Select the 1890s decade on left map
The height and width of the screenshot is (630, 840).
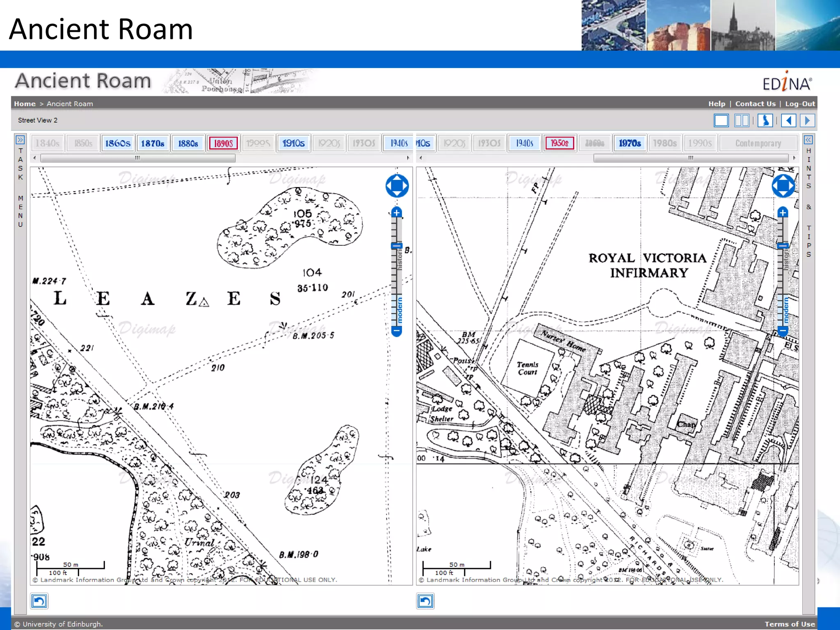point(223,143)
